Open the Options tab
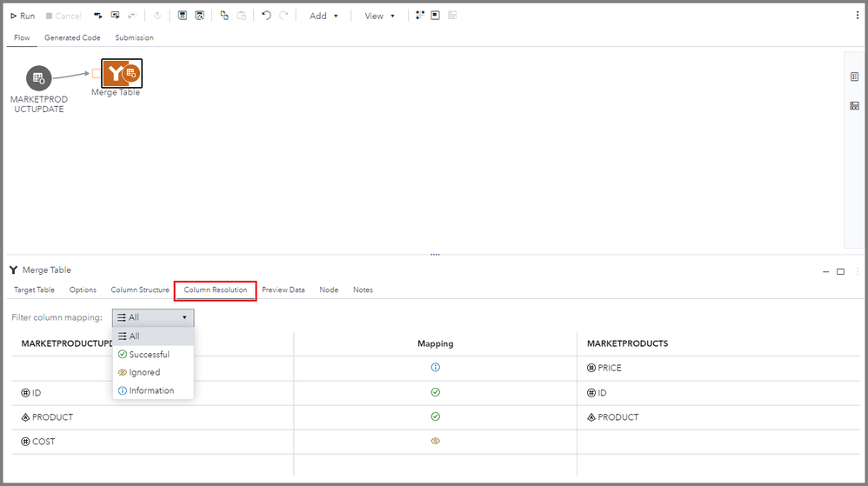This screenshot has width=868, height=486. [x=83, y=290]
